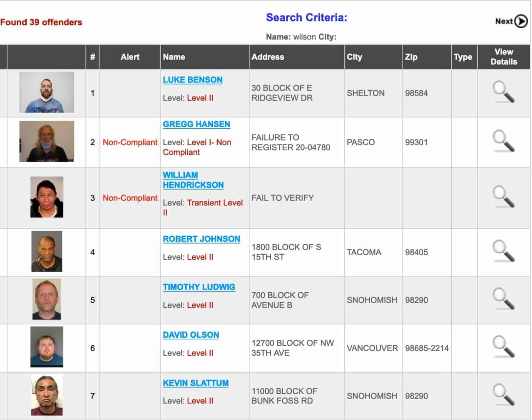Select the City column header
The image size is (532, 420).
(x=355, y=57)
